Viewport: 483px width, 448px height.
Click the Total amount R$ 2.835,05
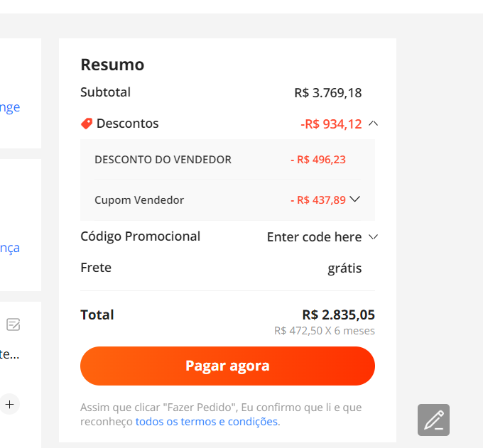(339, 315)
